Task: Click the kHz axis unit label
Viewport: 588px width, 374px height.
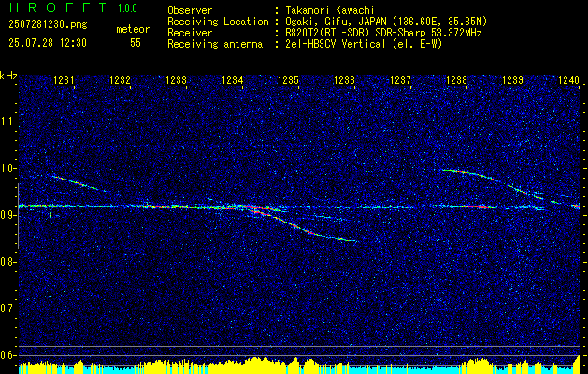Action: coord(8,76)
